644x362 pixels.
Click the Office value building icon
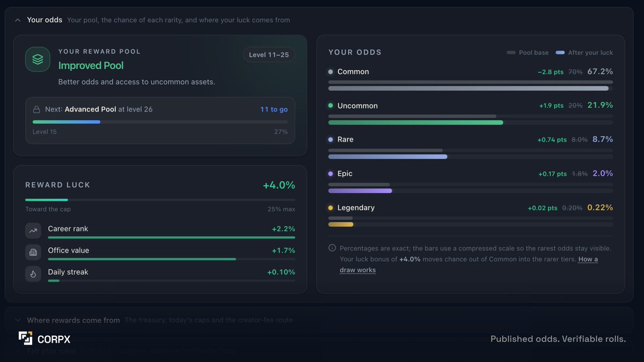point(33,252)
